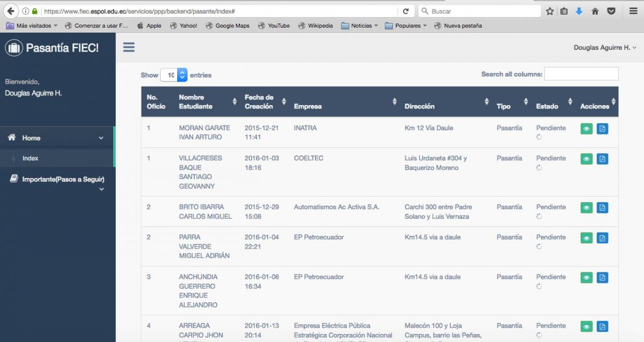
Task: View details for ANCHUNDIA GUERRERO row
Action: [587, 278]
